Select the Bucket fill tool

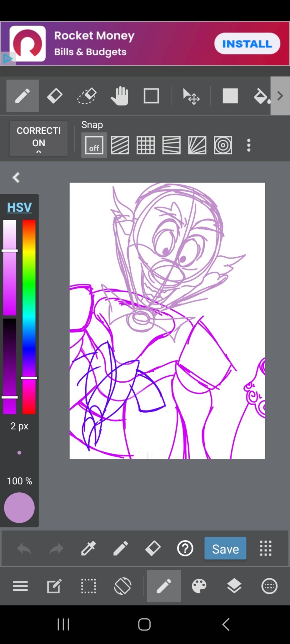pyautogui.click(x=262, y=96)
